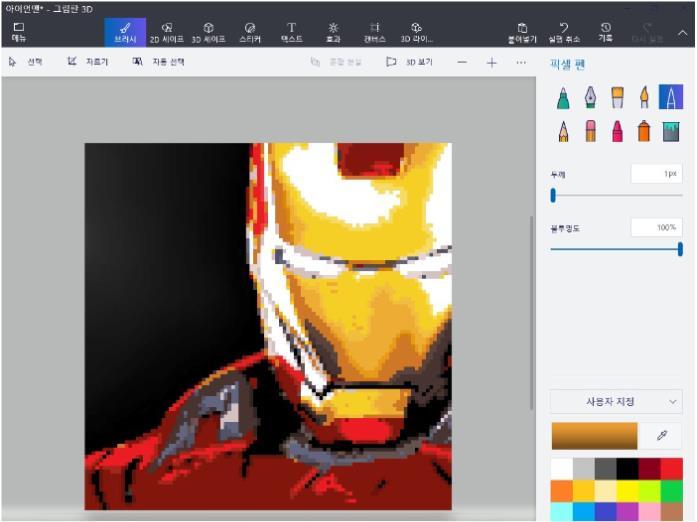Select the Brushes (브러시) tab
Image resolution: width=697 pixels, height=522 pixels.
pyautogui.click(x=125, y=32)
